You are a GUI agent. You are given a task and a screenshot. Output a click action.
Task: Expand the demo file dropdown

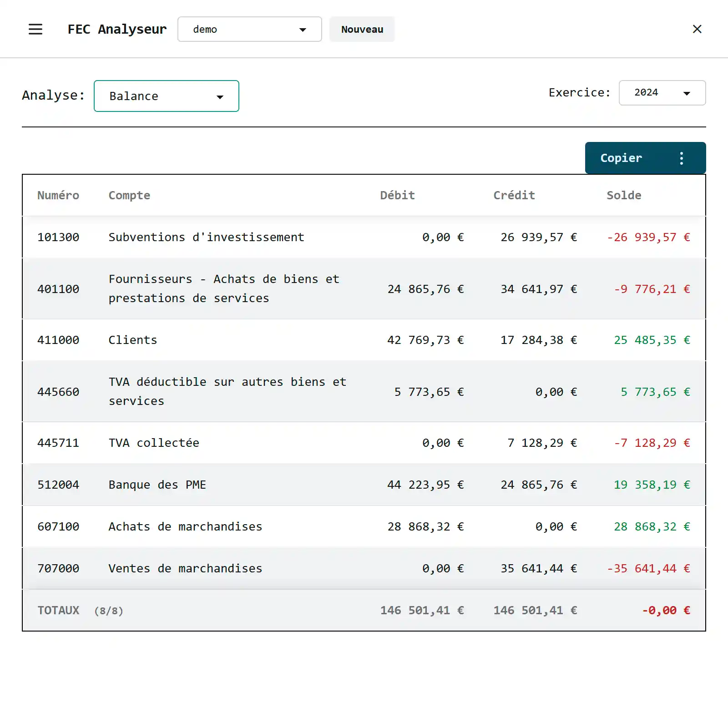(249, 29)
